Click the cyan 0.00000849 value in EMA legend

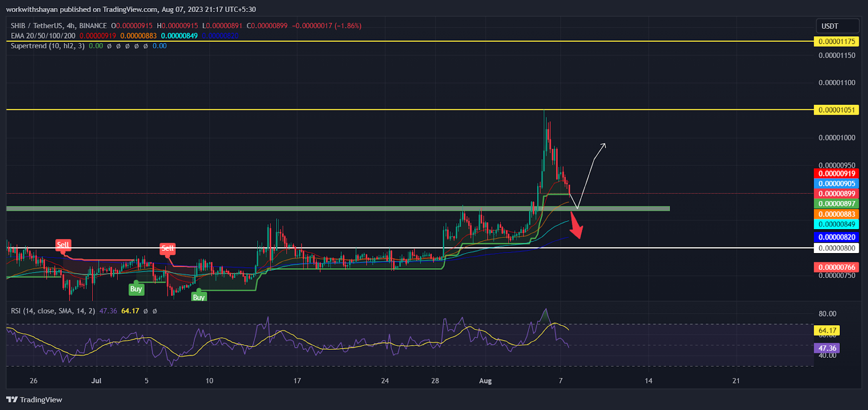coord(180,36)
